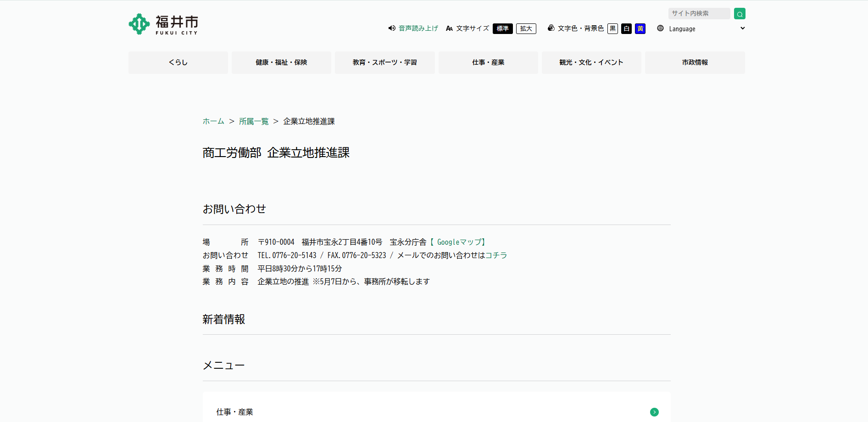Viewport: 868px width, 422px height.
Task: Click the green search magnifier button
Action: click(740, 14)
